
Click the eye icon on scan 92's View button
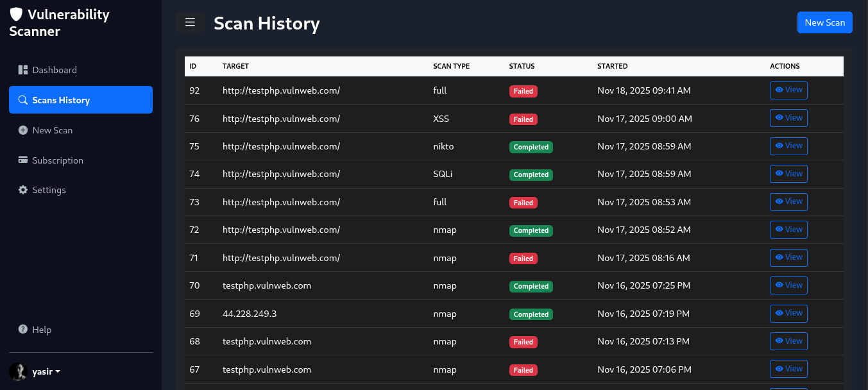tap(779, 90)
